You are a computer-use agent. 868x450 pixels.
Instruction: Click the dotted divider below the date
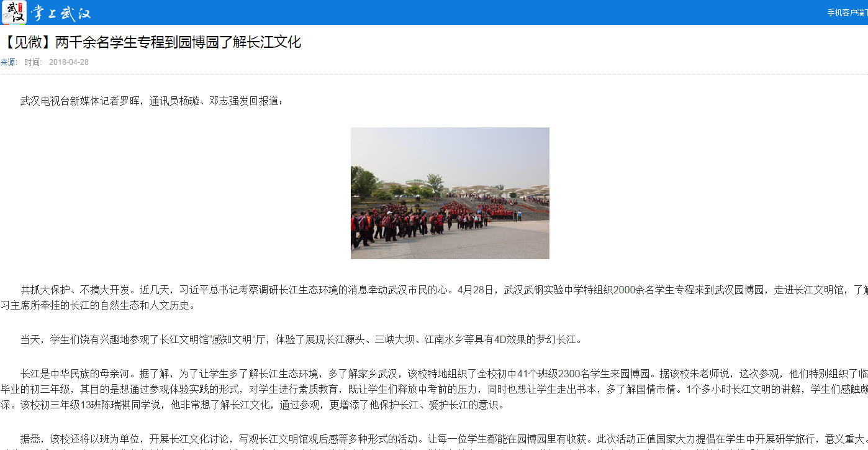point(434,75)
